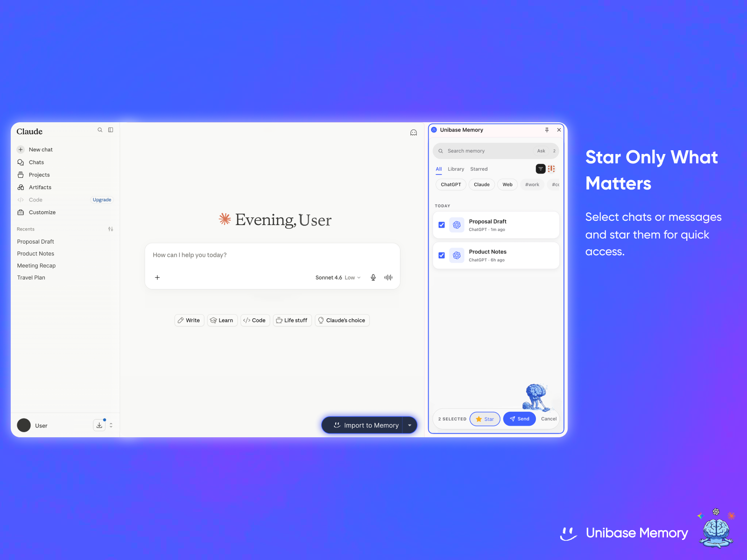The image size is (747, 560).
Task: Switch to the Starred tab
Action: coord(479,169)
